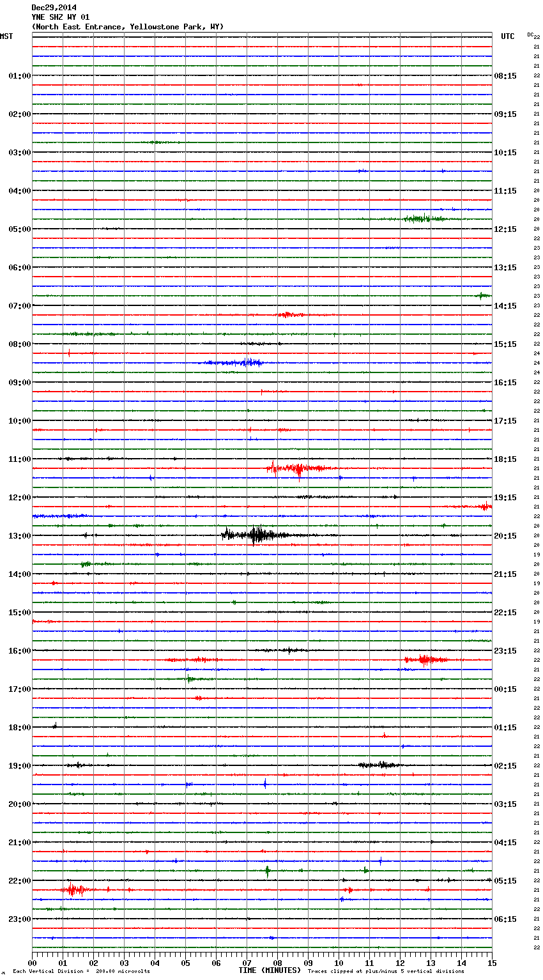
Task: Select the 11:00 MST time label
Action: [x=19, y=459]
